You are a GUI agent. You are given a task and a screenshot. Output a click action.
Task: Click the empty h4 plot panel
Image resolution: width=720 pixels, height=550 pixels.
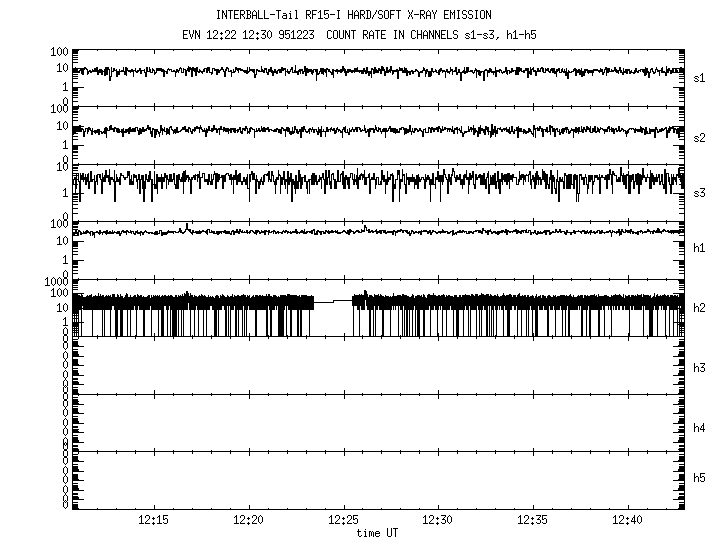tap(378, 422)
